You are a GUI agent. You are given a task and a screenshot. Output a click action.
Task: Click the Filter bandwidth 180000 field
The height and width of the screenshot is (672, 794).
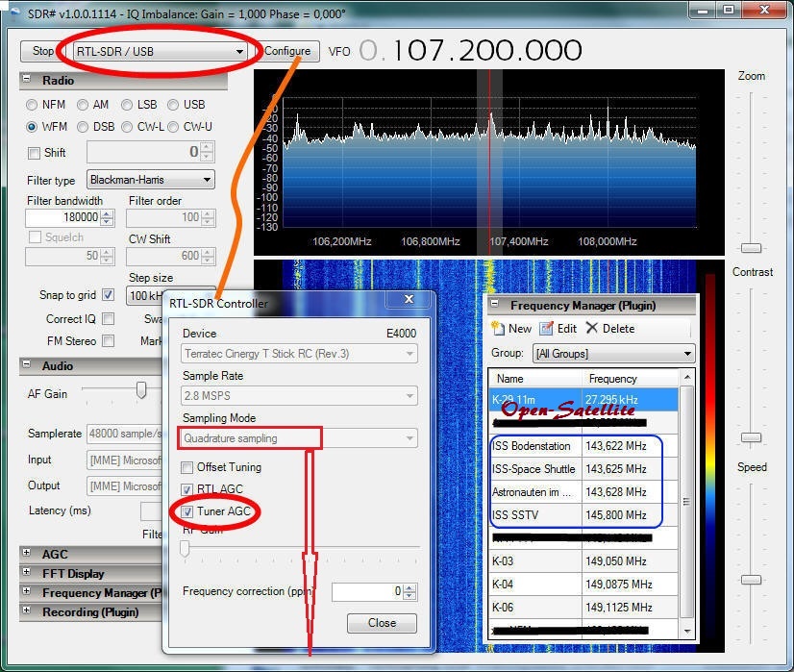[x=62, y=217]
